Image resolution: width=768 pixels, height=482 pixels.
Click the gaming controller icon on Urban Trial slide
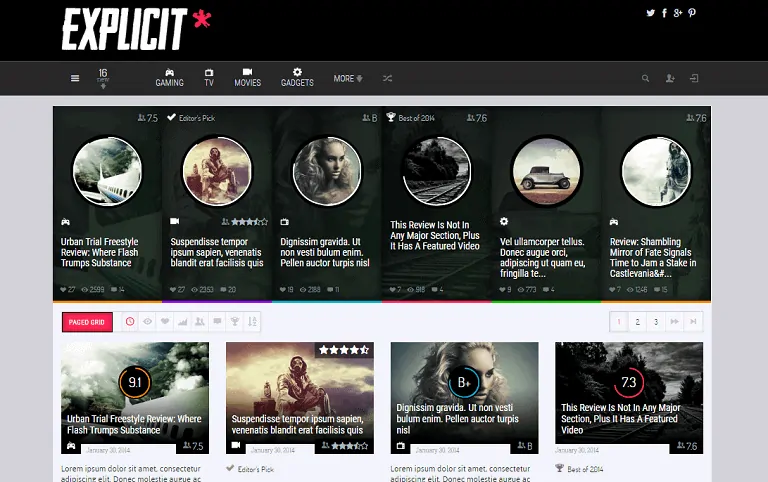[x=65, y=222]
